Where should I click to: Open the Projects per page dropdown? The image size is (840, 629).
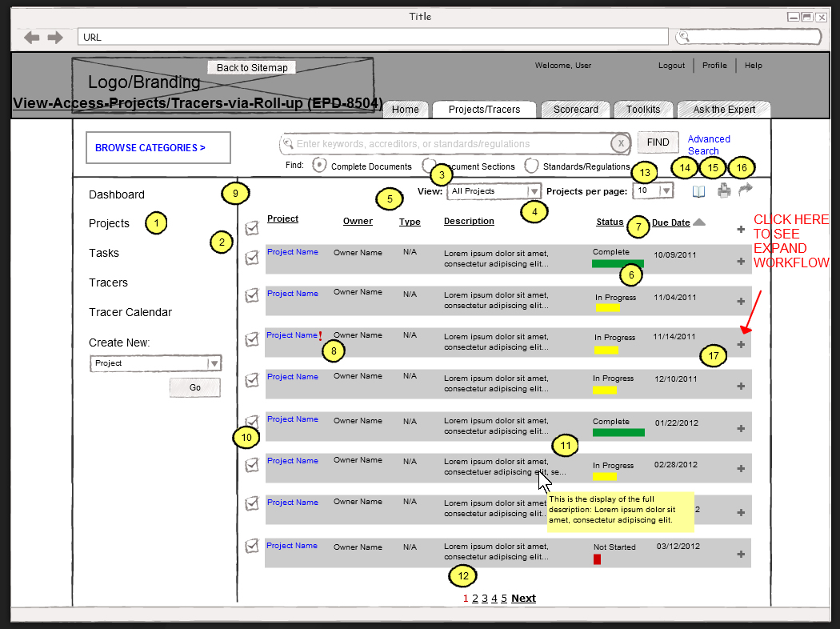(653, 190)
